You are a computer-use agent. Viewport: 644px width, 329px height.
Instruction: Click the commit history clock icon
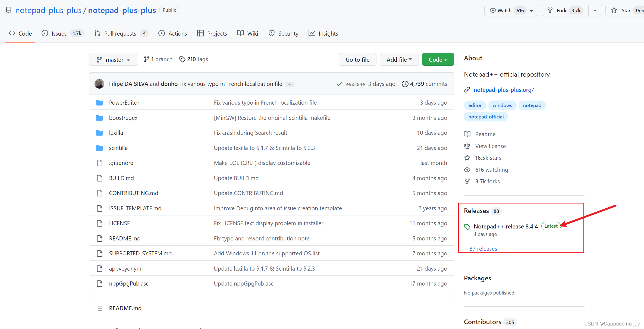tap(405, 84)
